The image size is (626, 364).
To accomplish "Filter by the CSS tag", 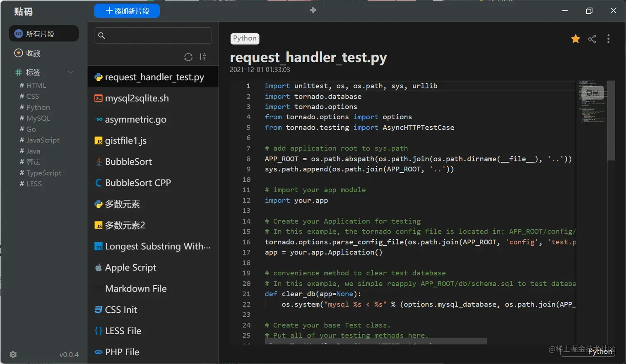I will point(29,96).
